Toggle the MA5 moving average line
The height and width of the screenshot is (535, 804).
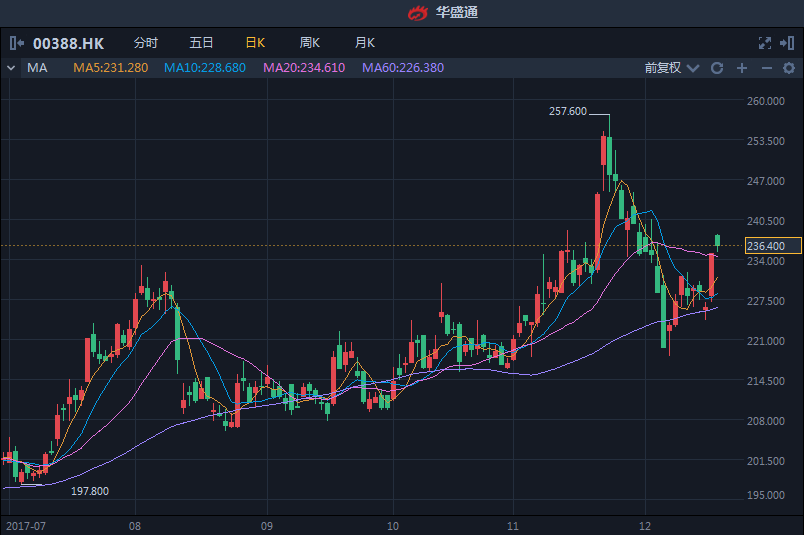click(x=110, y=68)
